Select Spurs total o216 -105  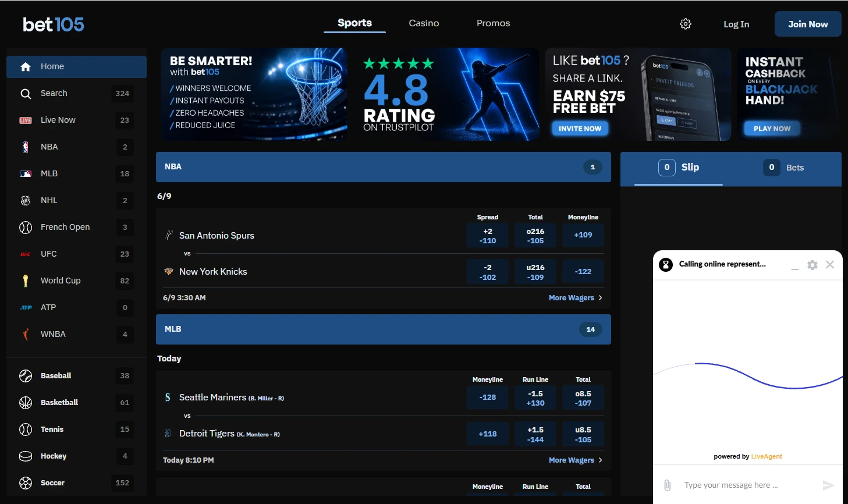click(x=535, y=236)
